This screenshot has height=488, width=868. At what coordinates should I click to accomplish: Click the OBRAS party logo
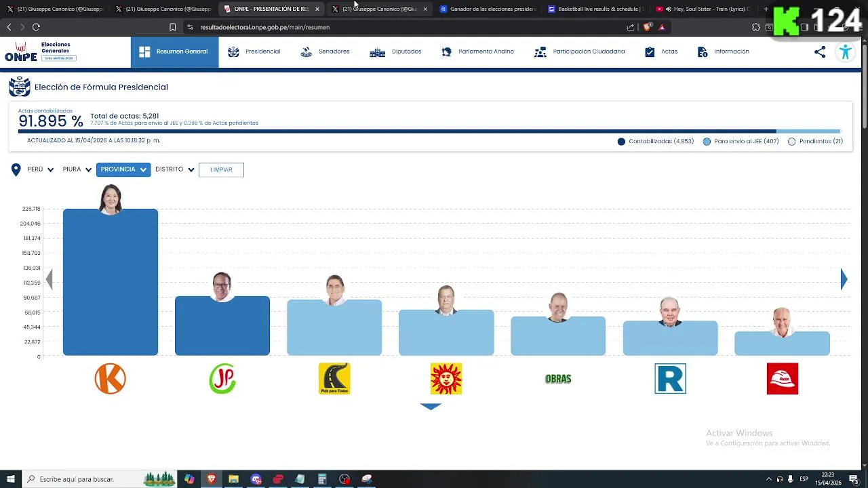(x=558, y=379)
